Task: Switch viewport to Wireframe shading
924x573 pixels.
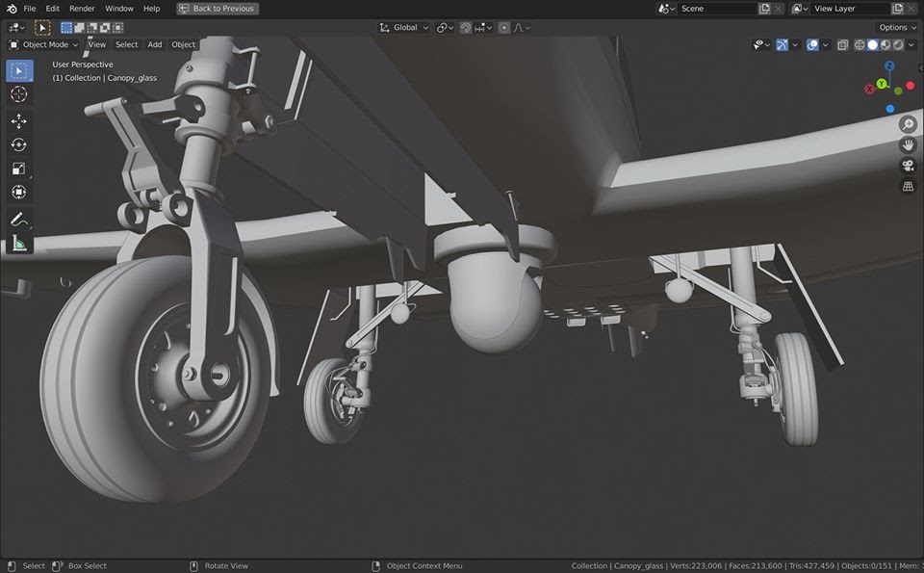Action: 858,44
